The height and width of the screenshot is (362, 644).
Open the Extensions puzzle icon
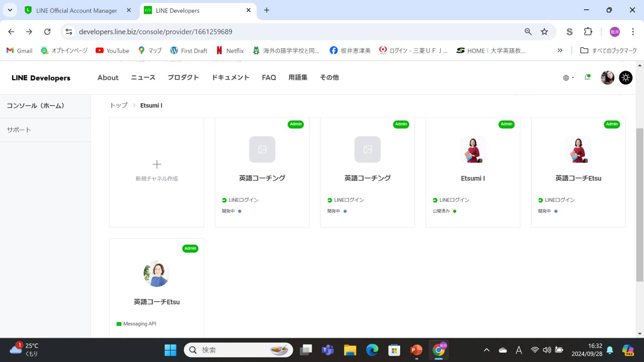[x=588, y=32]
